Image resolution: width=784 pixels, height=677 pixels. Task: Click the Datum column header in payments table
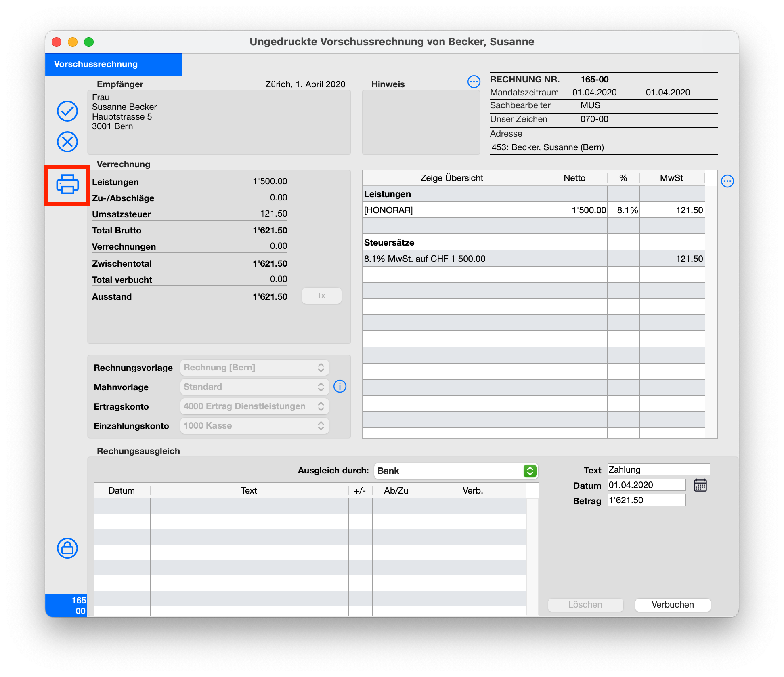tap(122, 490)
